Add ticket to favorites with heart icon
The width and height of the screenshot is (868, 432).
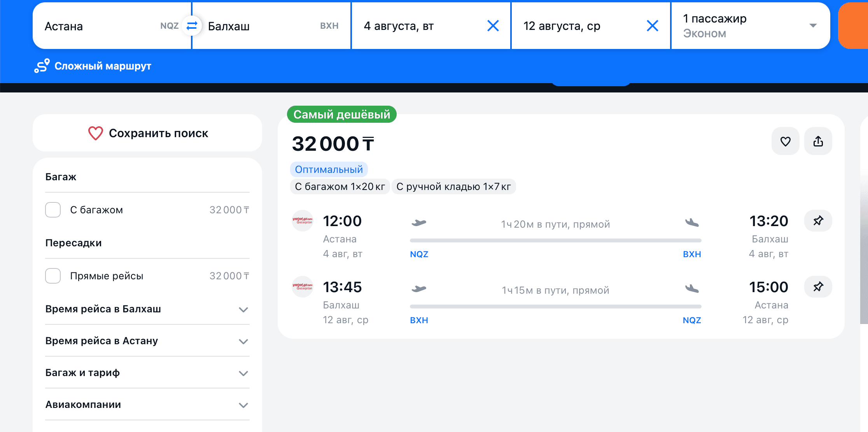tap(786, 141)
